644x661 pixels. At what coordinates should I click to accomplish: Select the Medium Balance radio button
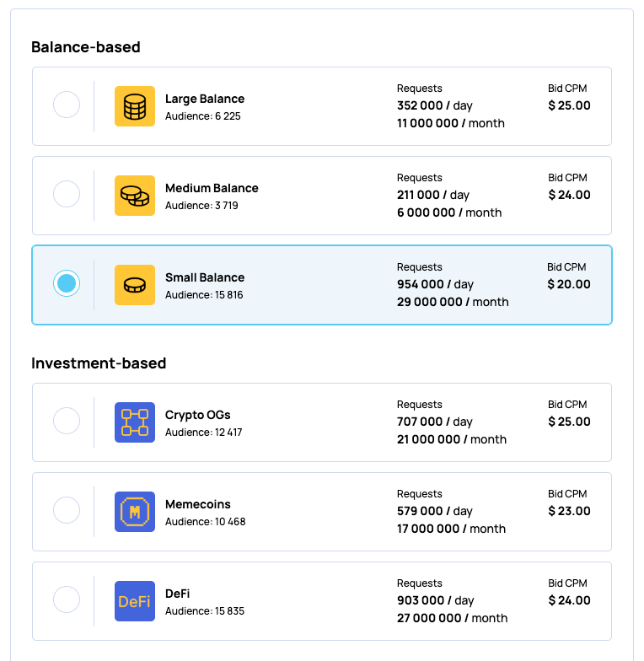click(x=67, y=195)
